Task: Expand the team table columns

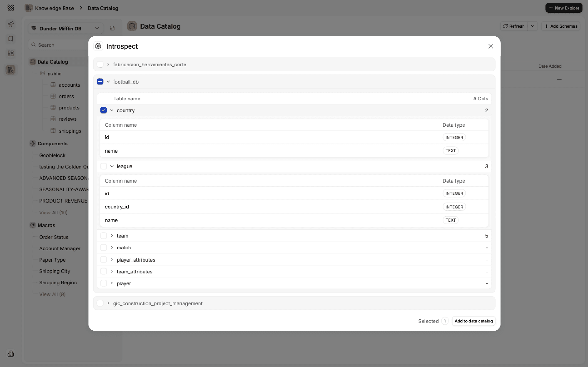Action: pos(112,236)
